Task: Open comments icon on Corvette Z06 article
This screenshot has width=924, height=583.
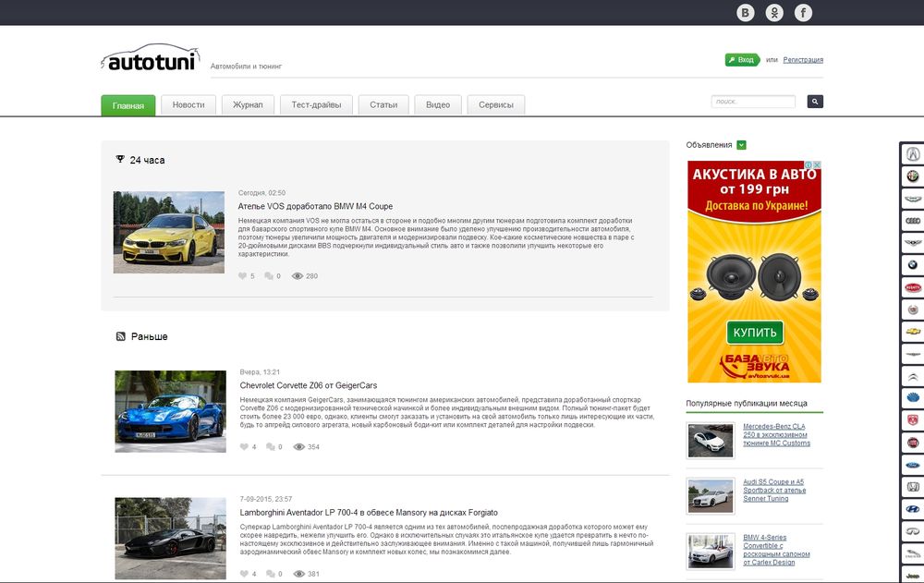Action: [271, 447]
